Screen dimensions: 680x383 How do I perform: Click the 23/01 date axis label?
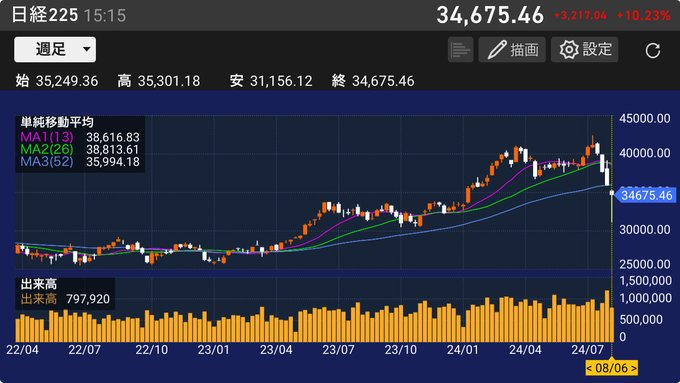coord(213,350)
